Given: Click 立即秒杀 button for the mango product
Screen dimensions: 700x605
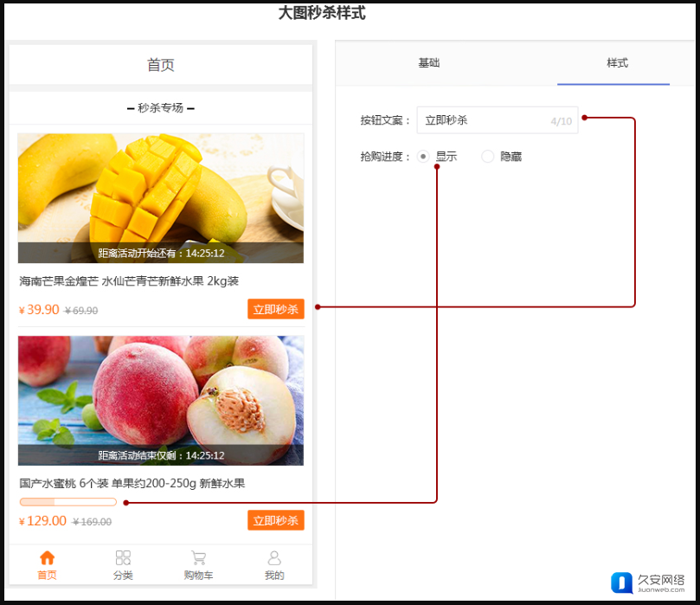Looking at the screenshot, I should click(276, 309).
